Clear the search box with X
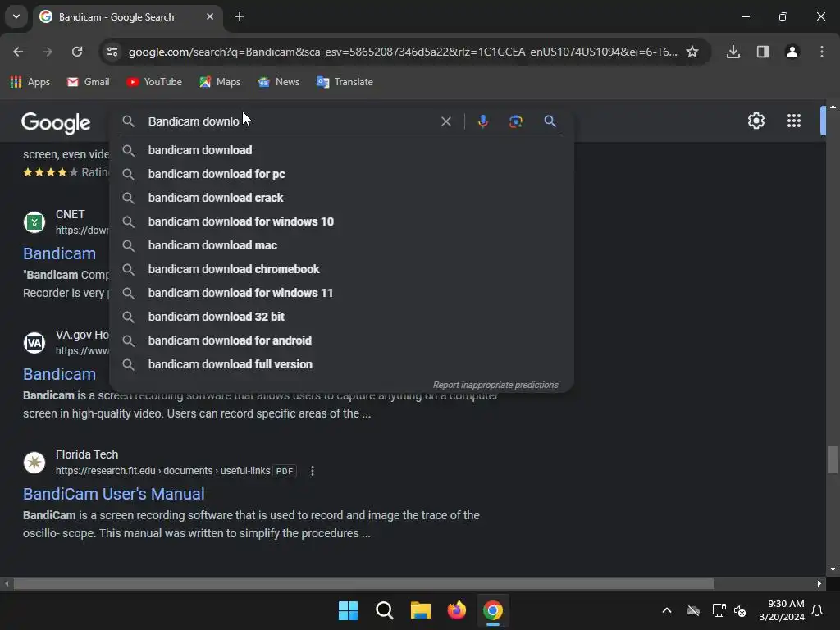The width and height of the screenshot is (840, 630). [445, 121]
